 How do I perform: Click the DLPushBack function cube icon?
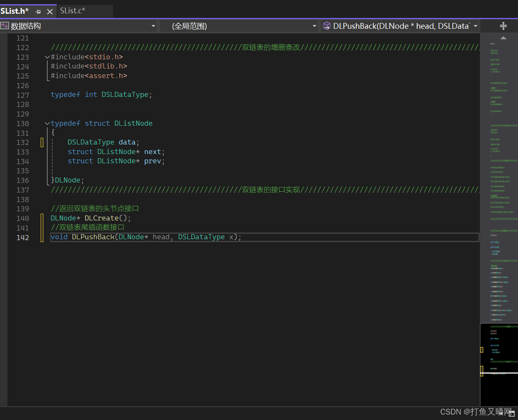(x=327, y=26)
